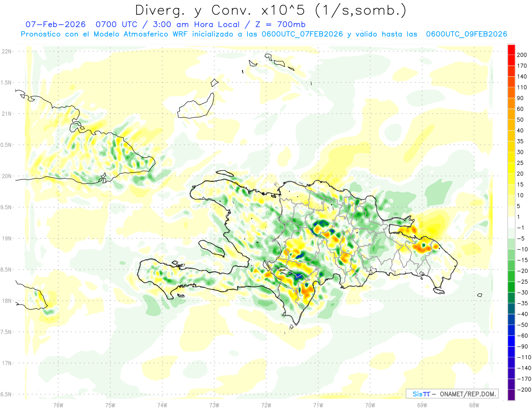Click the white swatch between 1 and -1
This screenshot has width=532, height=411.
point(511,222)
